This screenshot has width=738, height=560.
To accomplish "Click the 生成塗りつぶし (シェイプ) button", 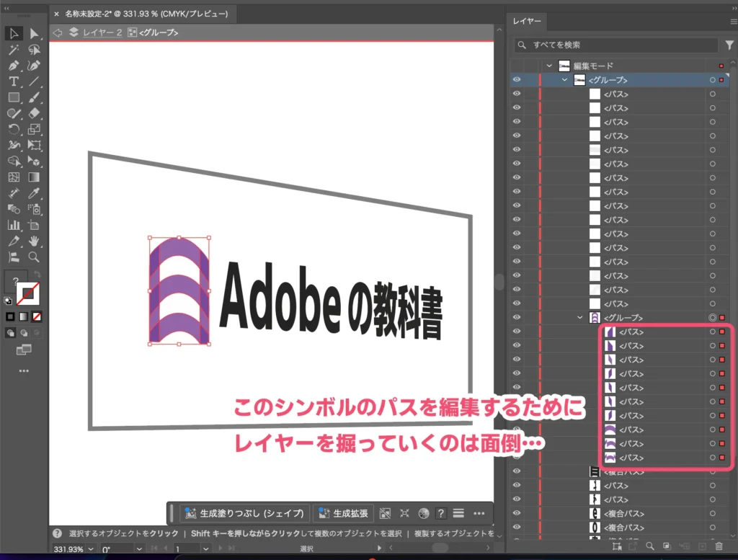I will (x=245, y=513).
